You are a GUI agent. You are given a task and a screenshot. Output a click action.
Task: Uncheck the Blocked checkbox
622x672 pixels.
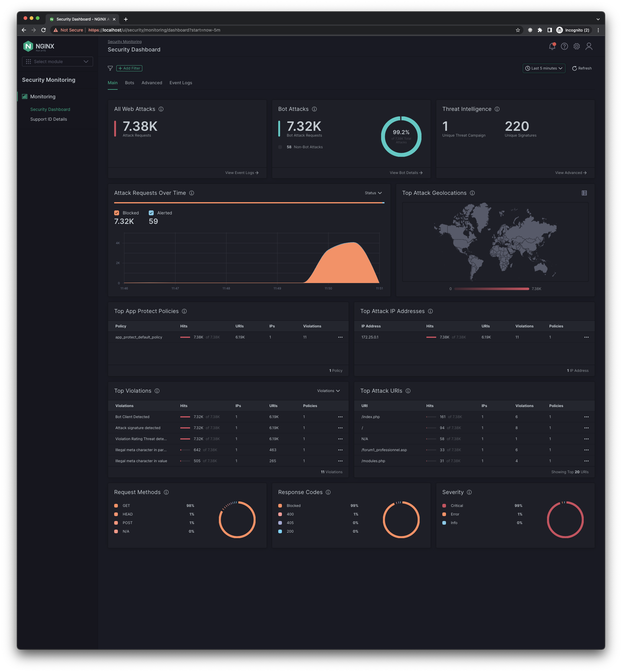click(117, 213)
